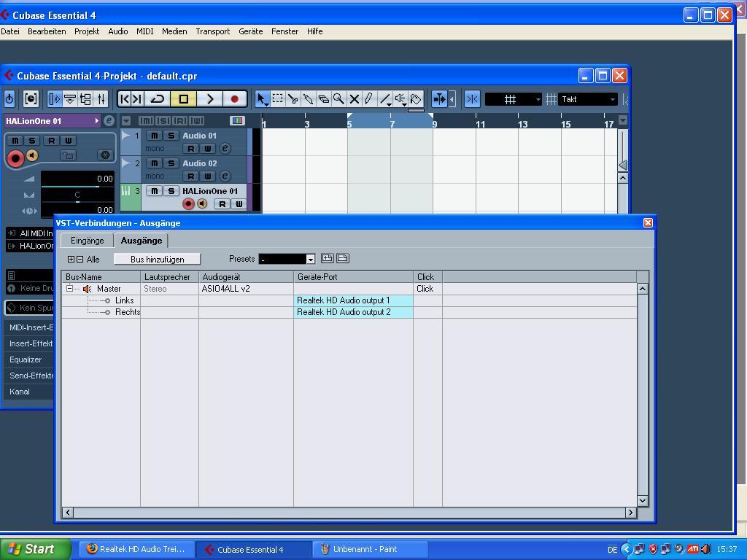Select the Play speaker tool
The image size is (747, 560).
(x=400, y=99)
